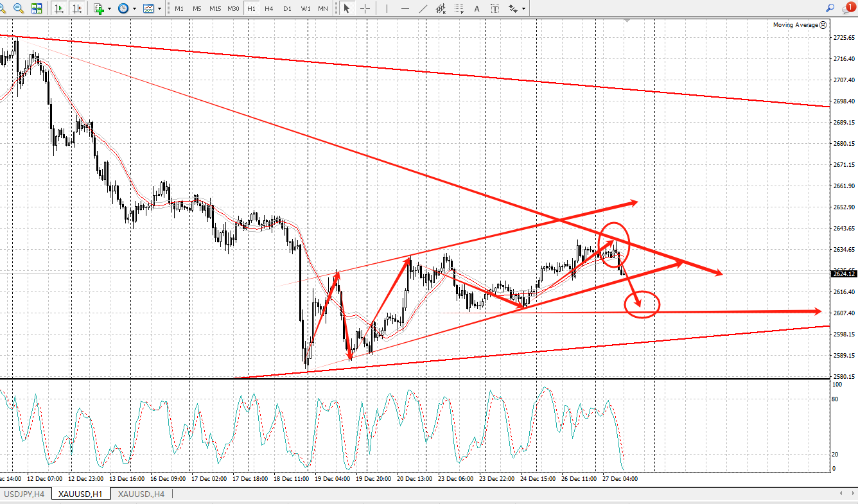Viewport: 858px width, 504px height.
Task: Switch to the USDJPY,H4 chart tab
Action: tap(24, 494)
